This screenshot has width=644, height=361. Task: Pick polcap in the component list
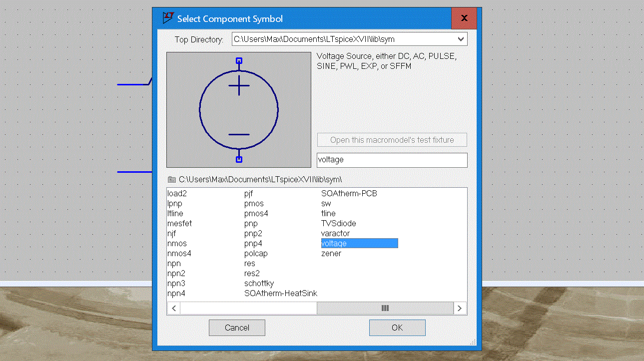(x=256, y=253)
